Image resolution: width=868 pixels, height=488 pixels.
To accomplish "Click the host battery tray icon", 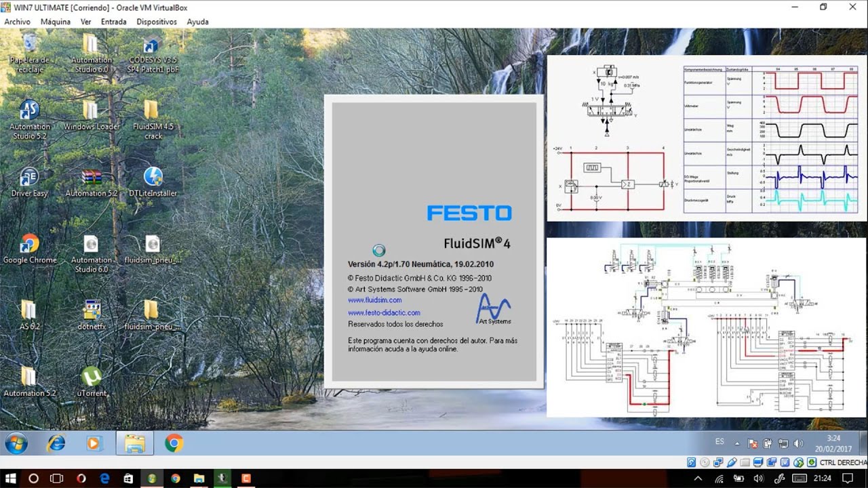I will (x=738, y=479).
